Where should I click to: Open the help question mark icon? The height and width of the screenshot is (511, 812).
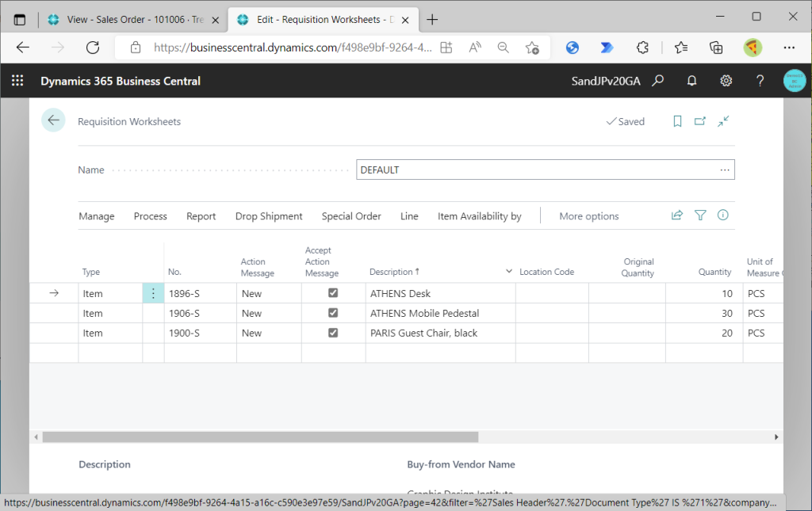click(x=760, y=81)
